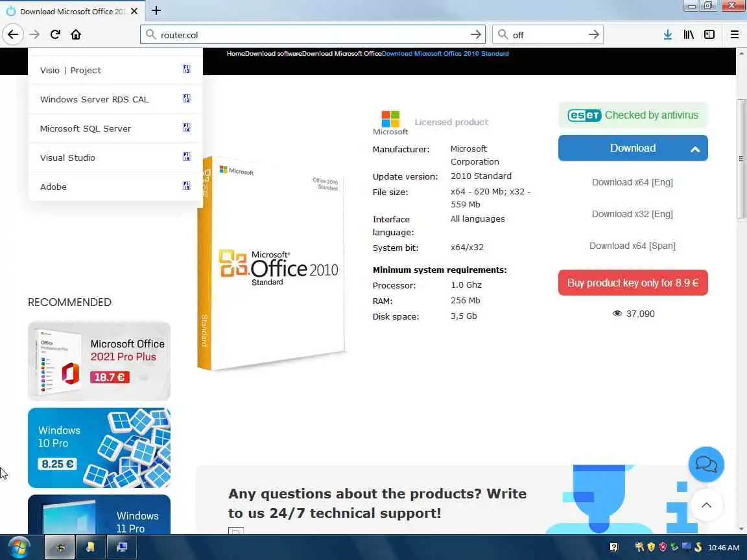Expand the Windows Server RDS CAL submenu icon

click(186, 99)
